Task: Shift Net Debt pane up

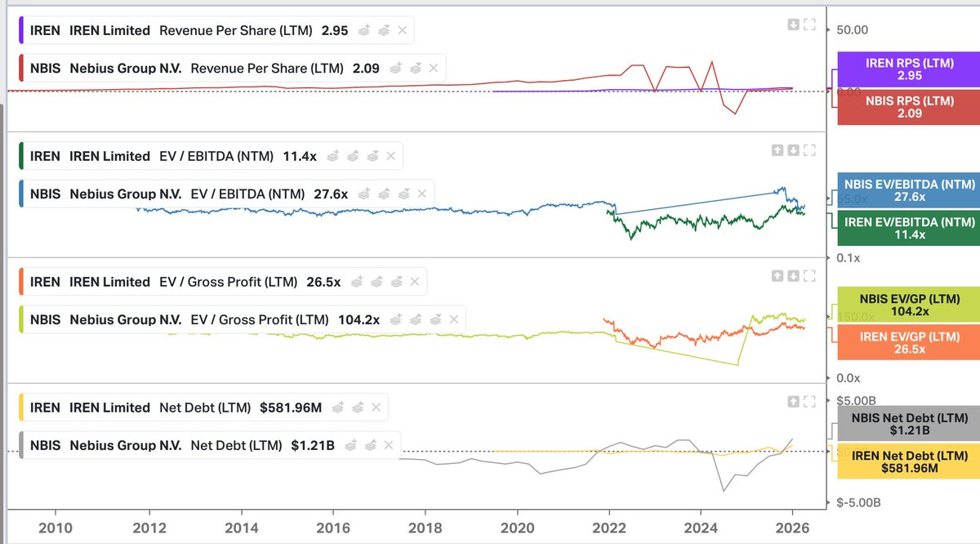Action: [793, 401]
